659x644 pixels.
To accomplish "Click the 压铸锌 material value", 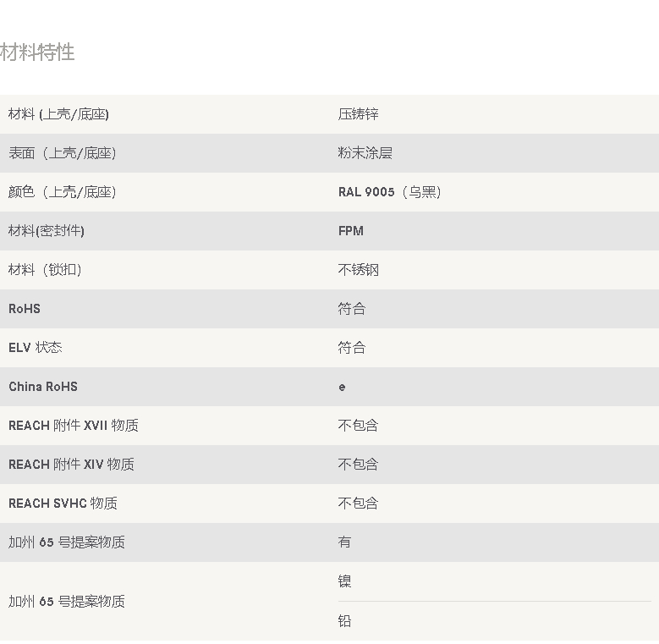I will [358, 114].
